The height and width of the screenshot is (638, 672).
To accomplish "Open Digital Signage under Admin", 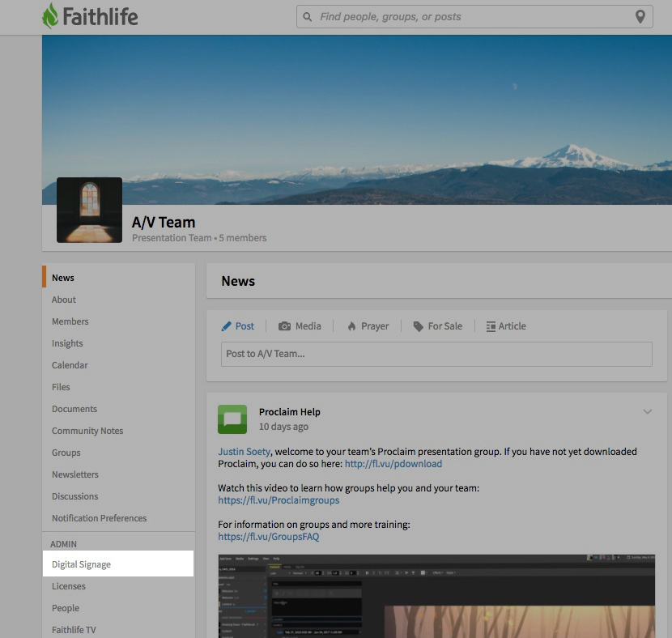I will (x=118, y=564).
